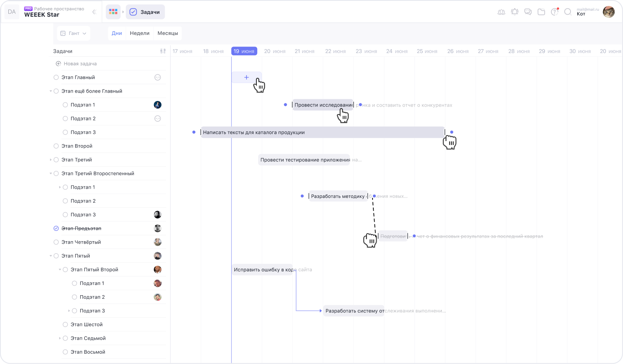
Task: Collapse the sidebar with double chevron
Action: click(x=94, y=12)
